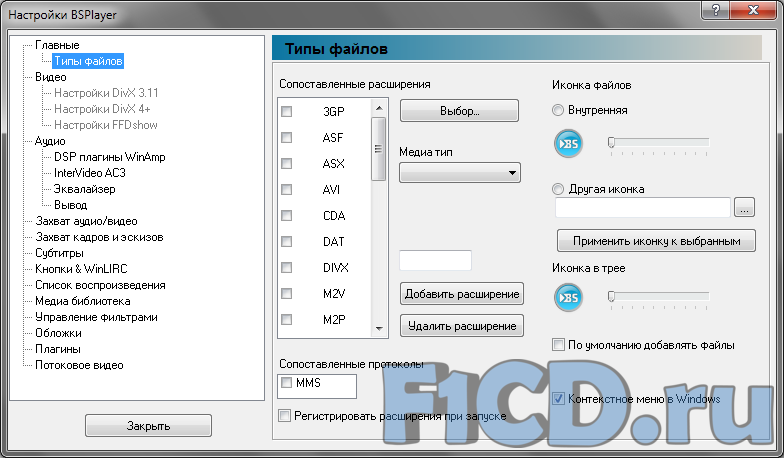Viewport: 784px width, 458px height.
Task: Tick the DIVX extension checkbox
Action: coord(286,268)
